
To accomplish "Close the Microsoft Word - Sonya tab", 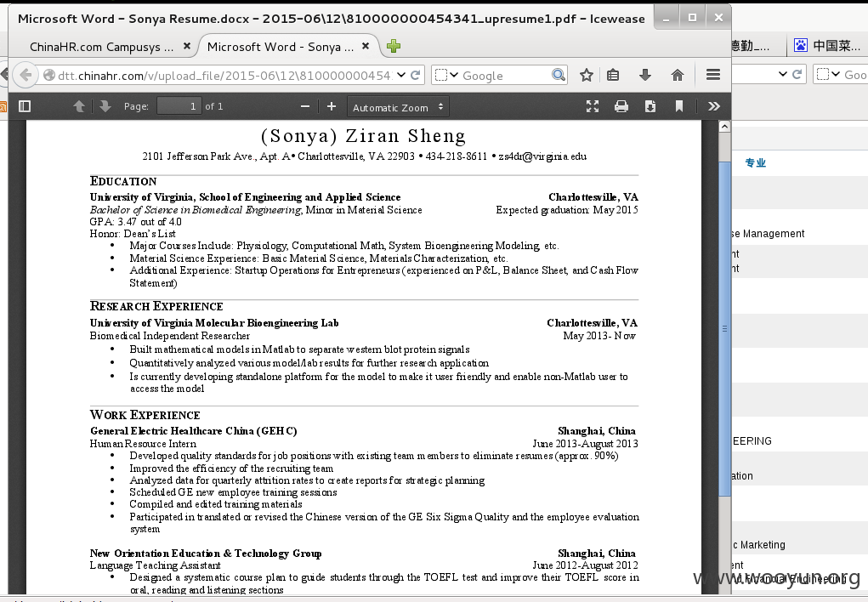I will coord(366,47).
